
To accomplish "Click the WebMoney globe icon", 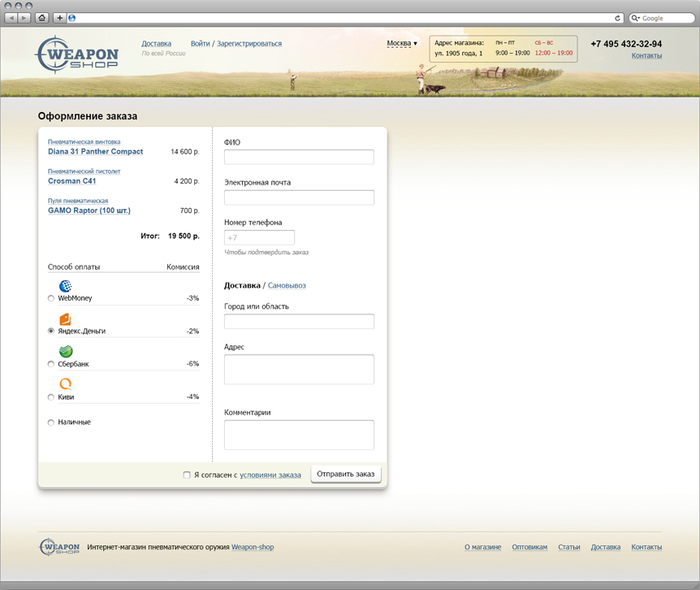I will pyautogui.click(x=65, y=286).
